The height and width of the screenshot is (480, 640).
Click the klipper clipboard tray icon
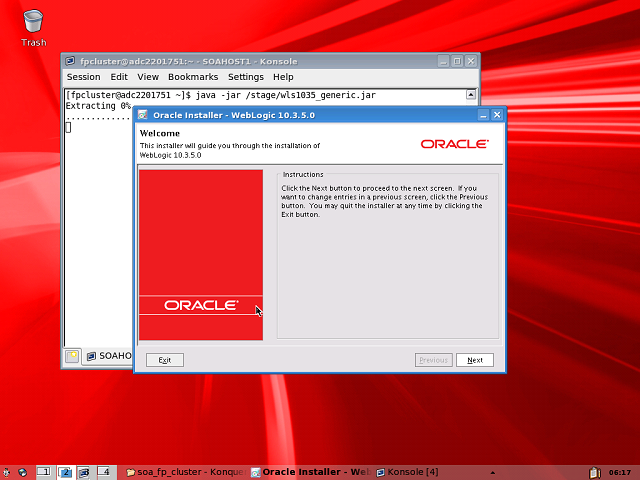pos(595,472)
